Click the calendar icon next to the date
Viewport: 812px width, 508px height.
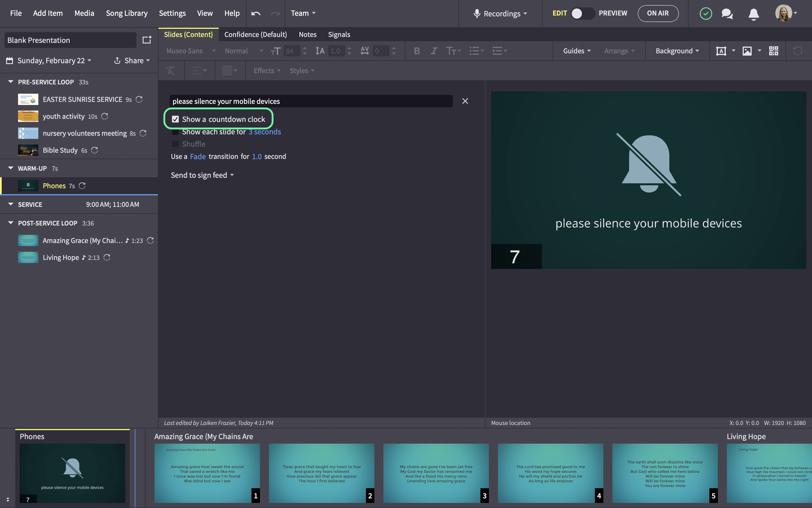point(10,60)
